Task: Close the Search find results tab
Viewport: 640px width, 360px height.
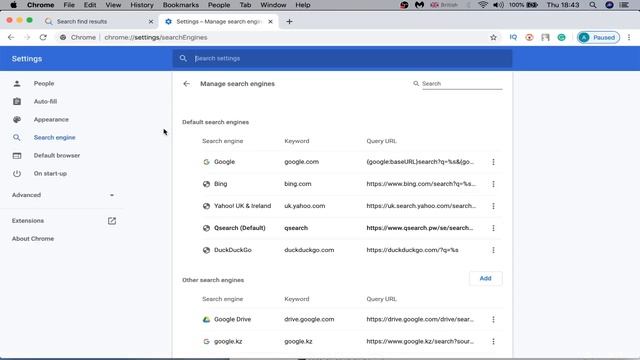Action: [151, 22]
